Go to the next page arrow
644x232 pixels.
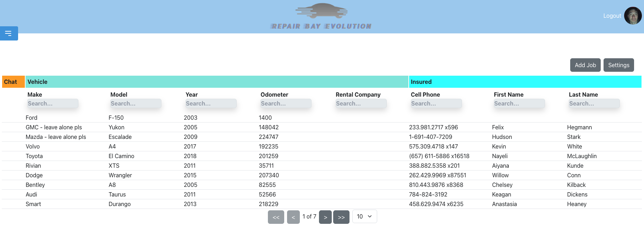325,217
